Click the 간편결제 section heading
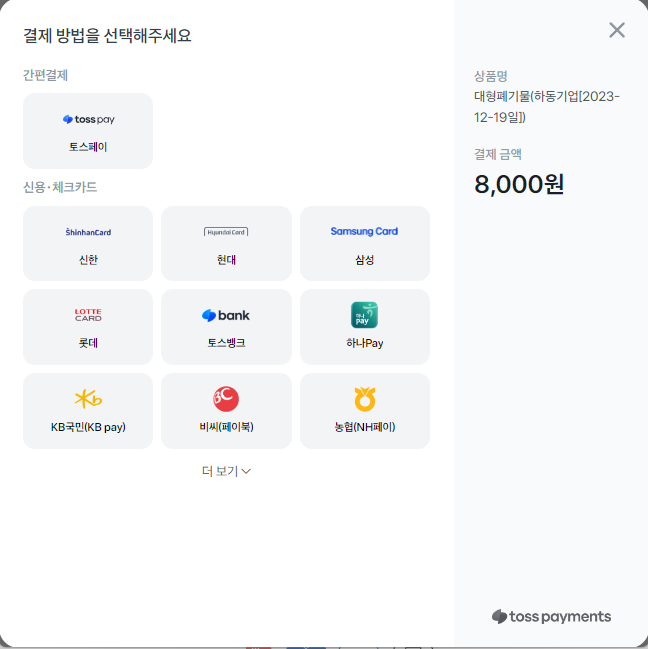The height and width of the screenshot is (649, 648). coord(45,75)
